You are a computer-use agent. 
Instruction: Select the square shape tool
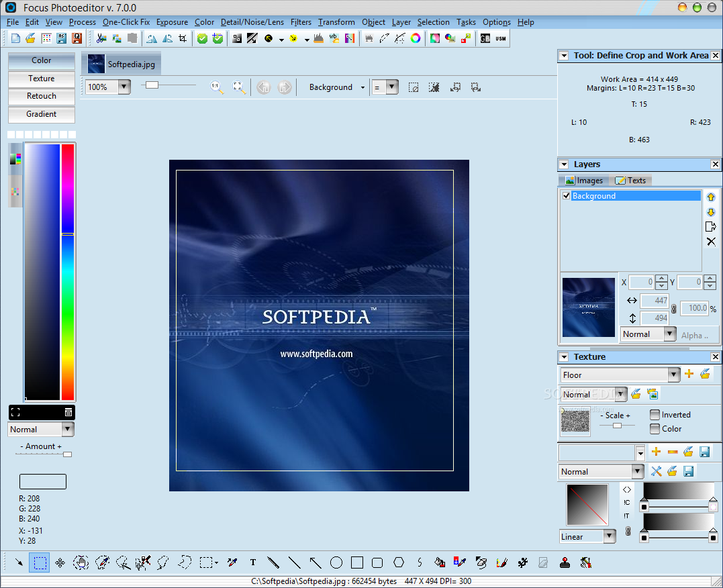click(357, 562)
